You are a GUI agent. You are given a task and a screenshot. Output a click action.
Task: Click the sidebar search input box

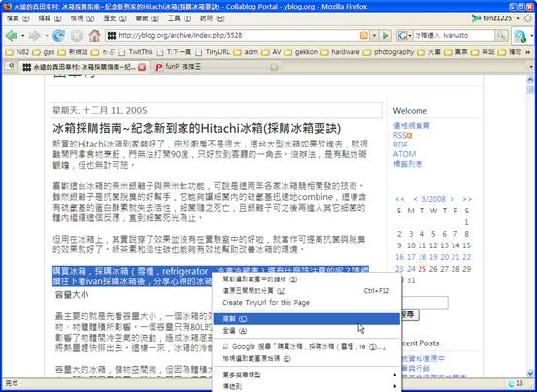coord(423,303)
